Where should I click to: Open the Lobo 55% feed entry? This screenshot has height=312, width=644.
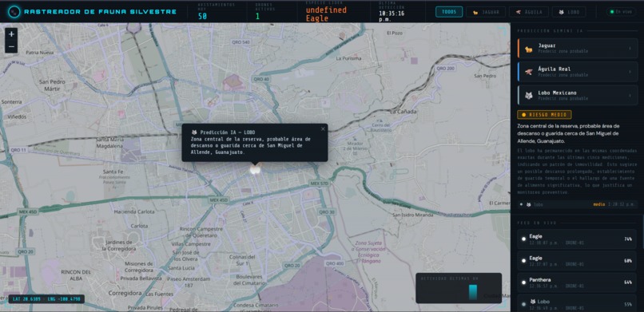pos(578,303)
